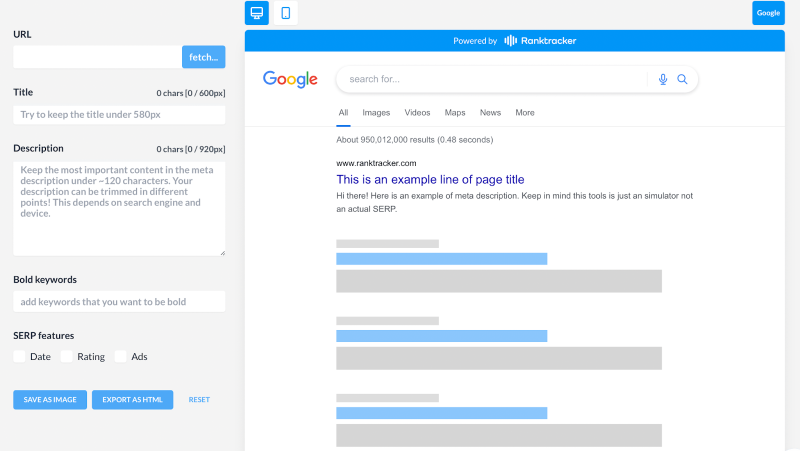Open the More search tab
Viewport: 800px width, 451px height.
[x=525, y=113]
